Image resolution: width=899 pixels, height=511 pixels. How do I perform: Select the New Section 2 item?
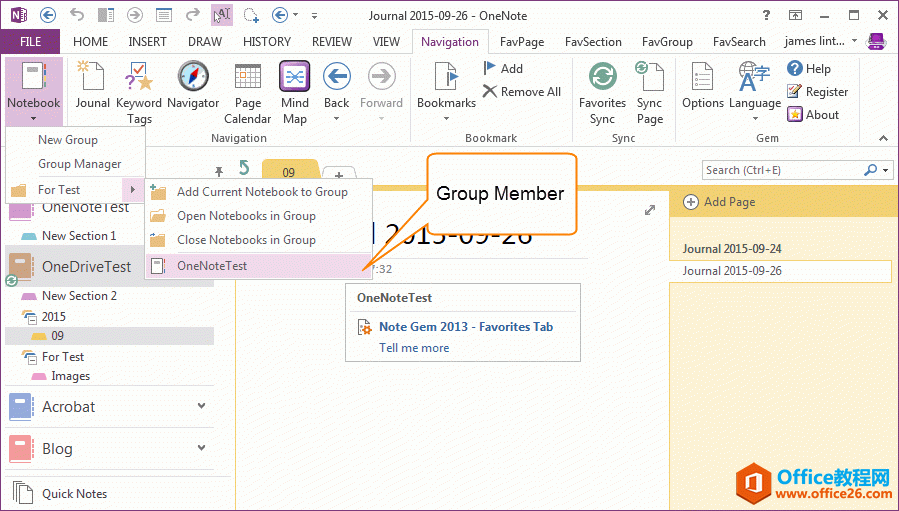[x=79, y=296]
